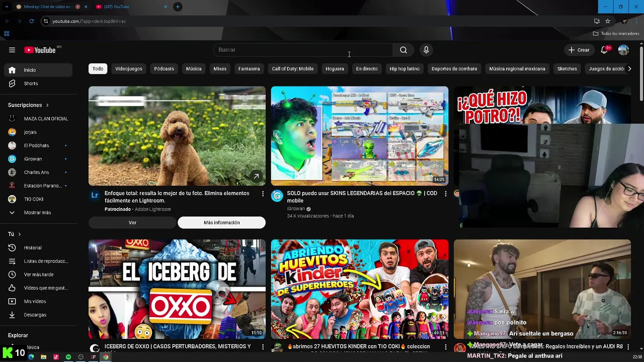Expand the Suscripciones section

[29, 105]
